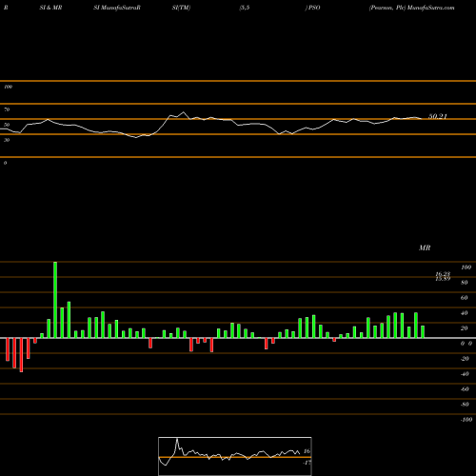The width and height of the screenshot is (476, 476).
Task: Click the RSI axis label 0 on the left
Action: coord(5,163)
